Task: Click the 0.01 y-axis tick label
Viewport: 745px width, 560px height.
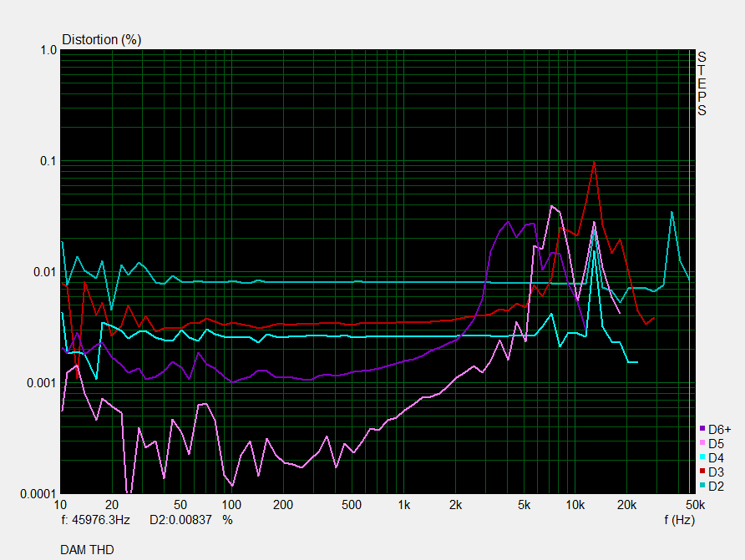Action: [x=44, y=272]
